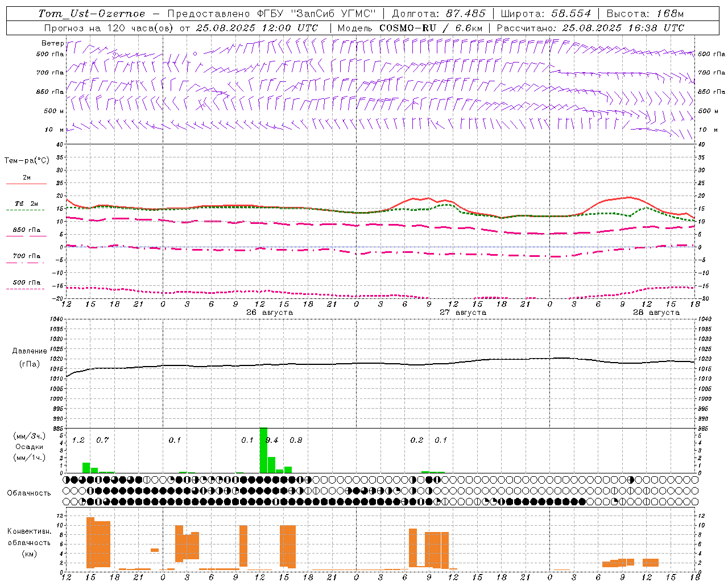Click the 0.7 precipitation total value
The height and width of the screenshot is (582, 728).
coord(102,440)
